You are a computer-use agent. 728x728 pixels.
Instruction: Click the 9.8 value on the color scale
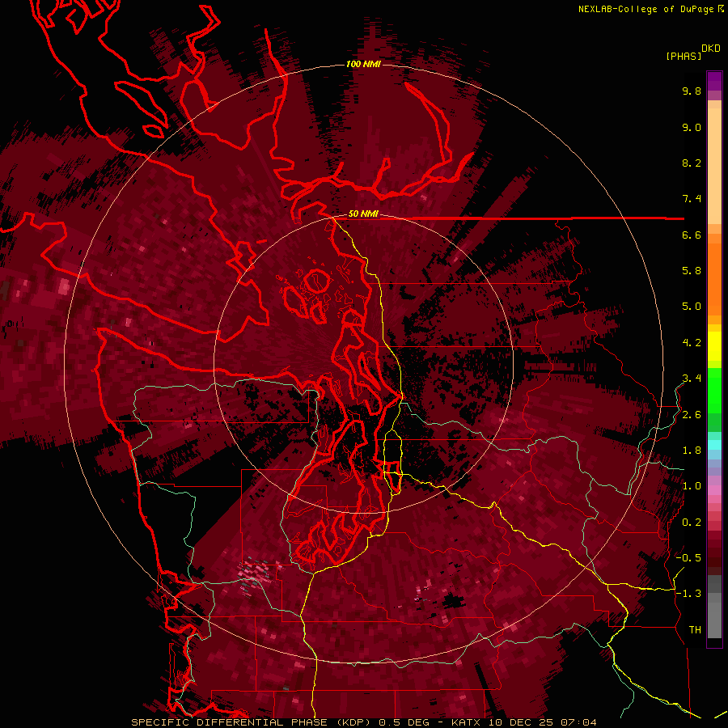692,91
